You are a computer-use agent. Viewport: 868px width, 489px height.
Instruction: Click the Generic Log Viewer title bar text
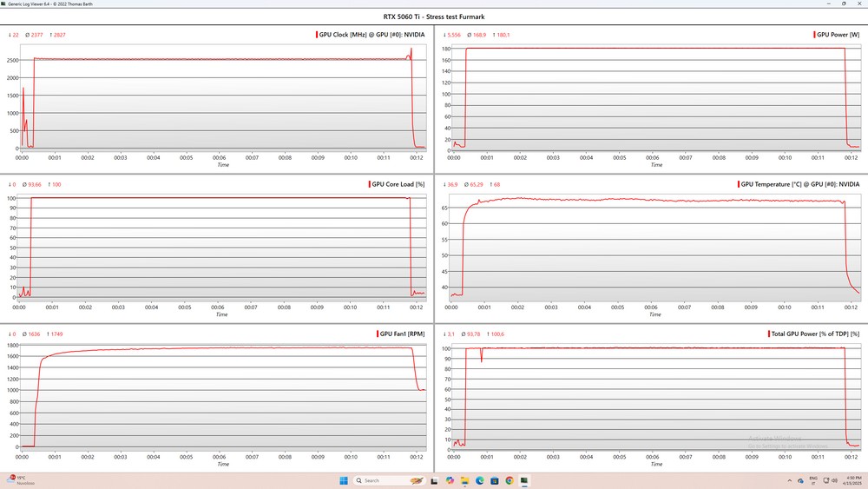pos(50,3)
